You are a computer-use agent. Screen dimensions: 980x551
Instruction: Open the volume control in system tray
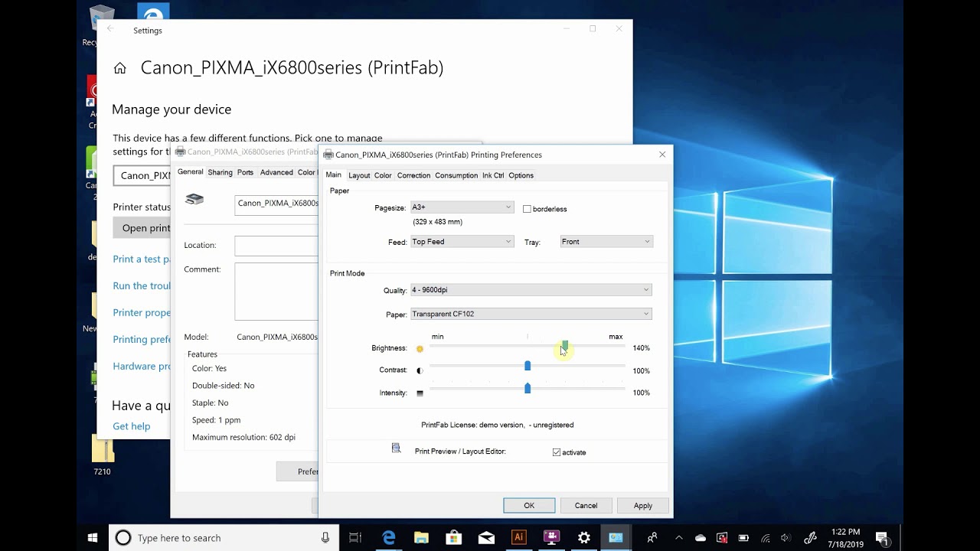pos(786,538)
